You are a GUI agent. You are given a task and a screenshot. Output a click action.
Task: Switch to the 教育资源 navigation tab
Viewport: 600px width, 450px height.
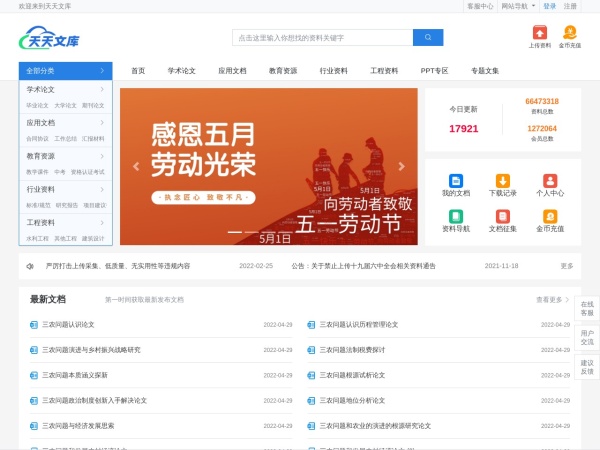[283, 71]
